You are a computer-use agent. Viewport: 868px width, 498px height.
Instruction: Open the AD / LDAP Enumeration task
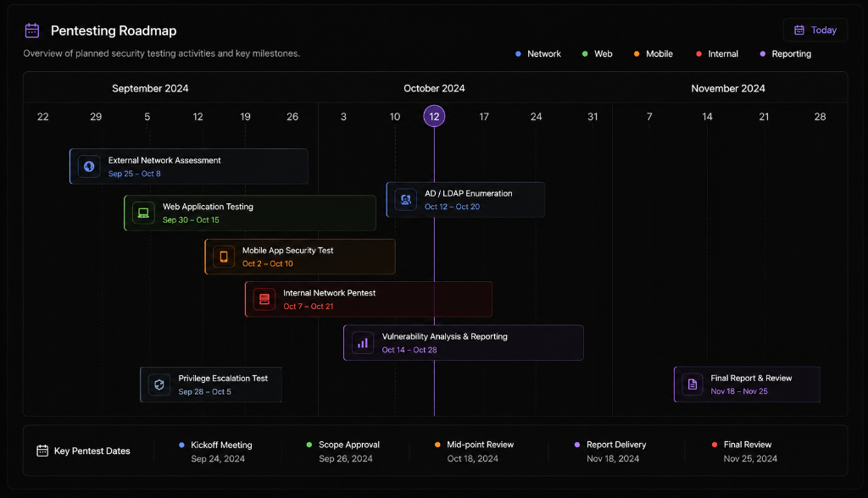(x=465, y=200)
